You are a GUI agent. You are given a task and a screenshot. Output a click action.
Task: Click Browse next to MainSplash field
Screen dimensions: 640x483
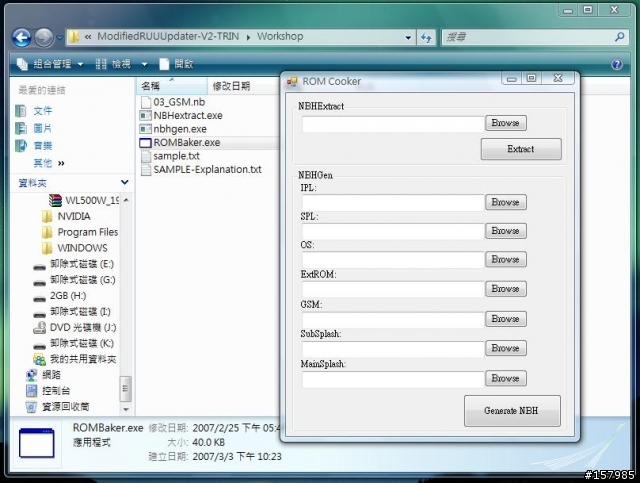point(506,378)
